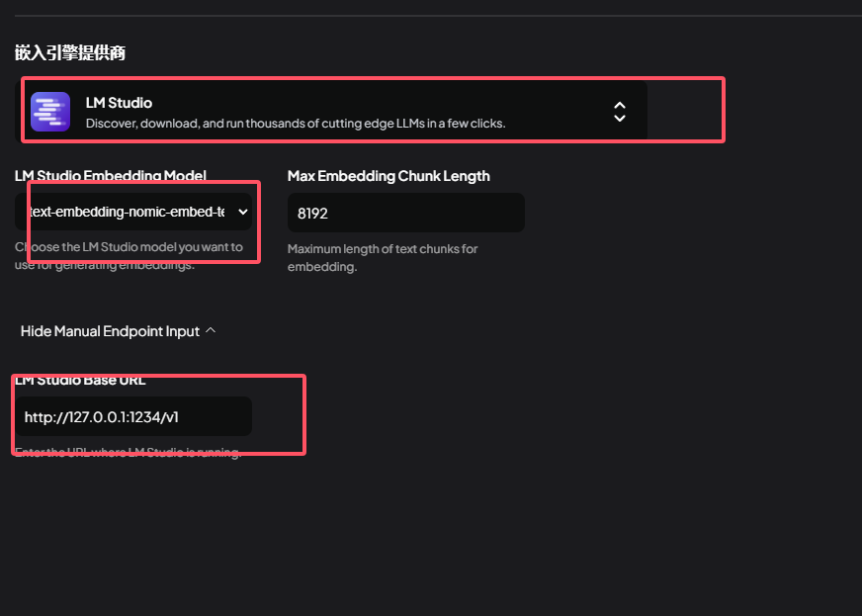Click the '嵌入引擎提供商' heading
Screen dimensions: 862x616
[x=70, y=53]
